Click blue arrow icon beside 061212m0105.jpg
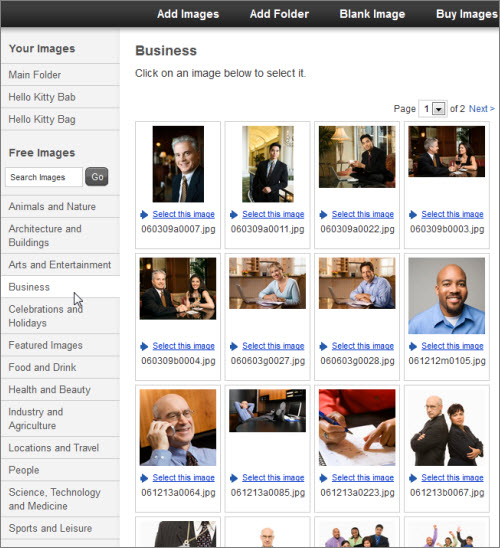Viewport: 500px width, 548px height. (413, 346)
